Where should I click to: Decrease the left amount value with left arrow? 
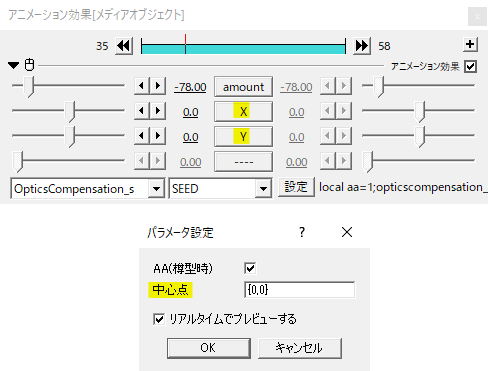141,86
